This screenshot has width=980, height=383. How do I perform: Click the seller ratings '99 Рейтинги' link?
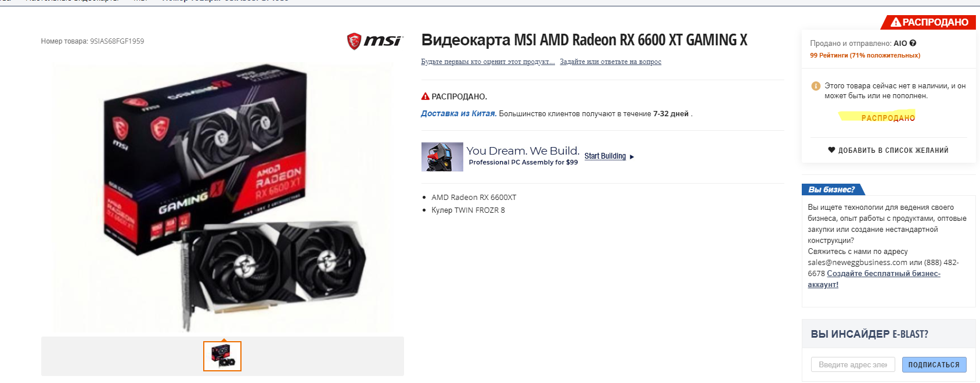(x=865, y=55)
